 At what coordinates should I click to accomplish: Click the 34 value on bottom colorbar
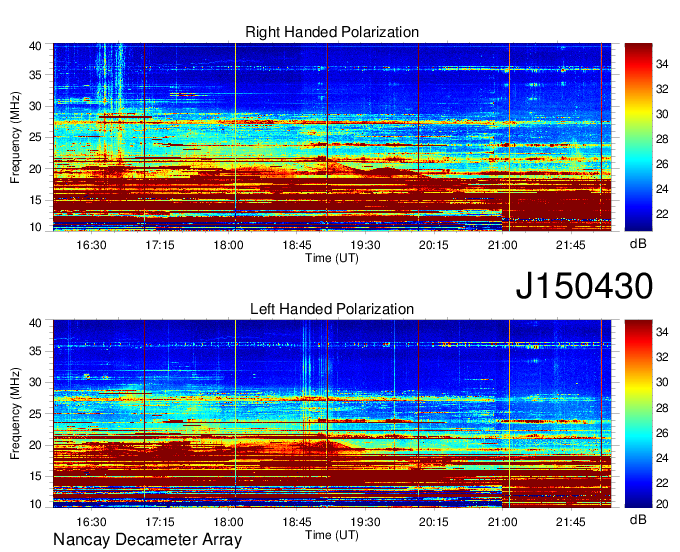[662, 333]
